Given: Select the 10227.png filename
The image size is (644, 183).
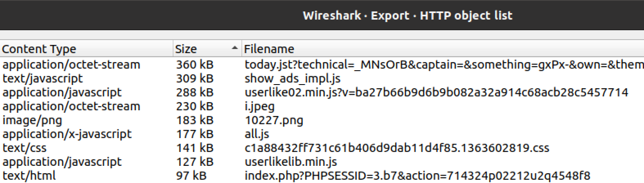Looking at the screenshot, I should (x=274, y=120).
